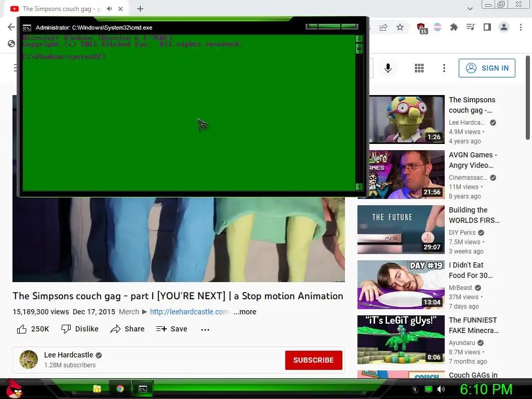Open a new browser tab
The image size is (532, 399).
pyautogui.click(x=140, y=9)
